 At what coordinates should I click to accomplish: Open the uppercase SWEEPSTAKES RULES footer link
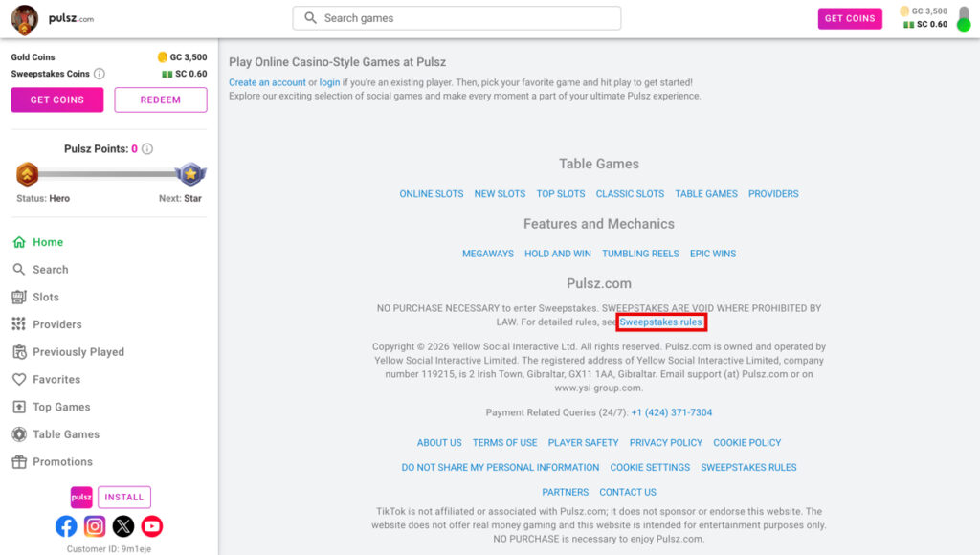(x=748, y=468)
